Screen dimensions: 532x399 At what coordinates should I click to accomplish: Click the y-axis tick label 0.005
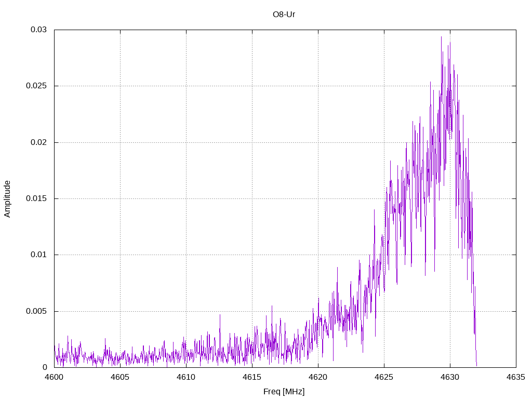(36, 311)
